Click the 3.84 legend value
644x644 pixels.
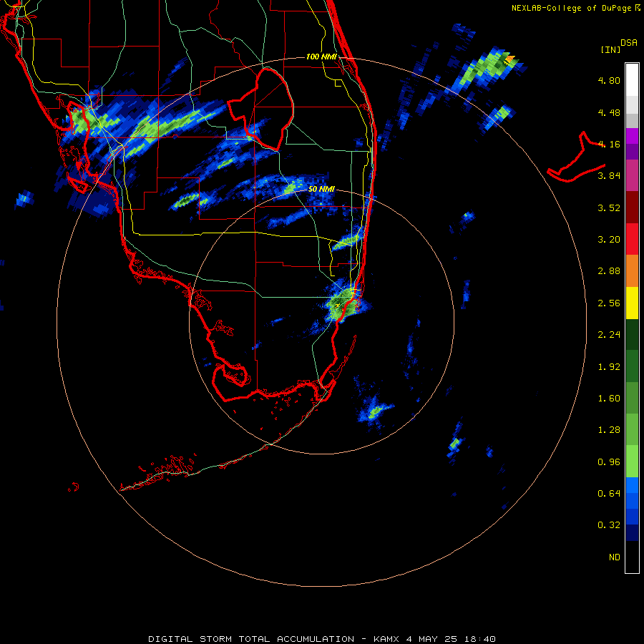609,176
